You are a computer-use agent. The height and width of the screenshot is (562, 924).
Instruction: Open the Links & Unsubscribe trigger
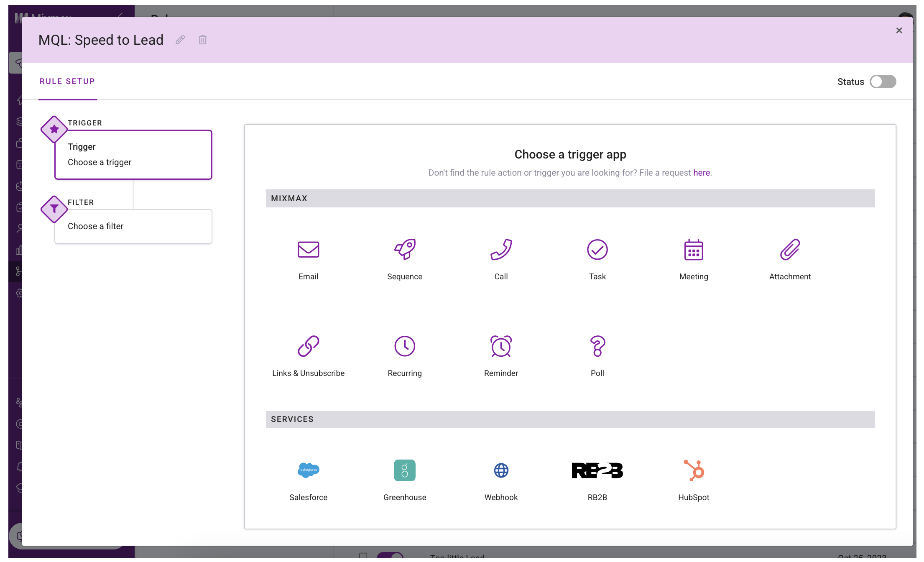308,356
